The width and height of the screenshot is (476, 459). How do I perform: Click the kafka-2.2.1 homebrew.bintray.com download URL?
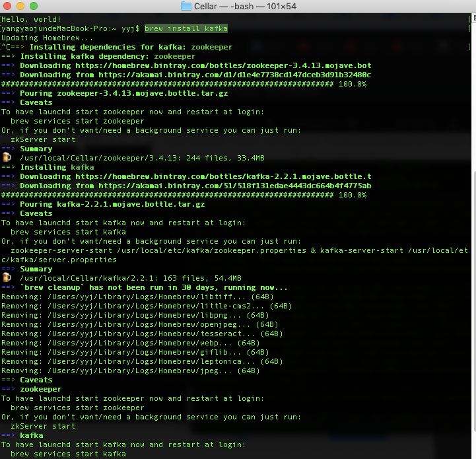coord(223,176)
